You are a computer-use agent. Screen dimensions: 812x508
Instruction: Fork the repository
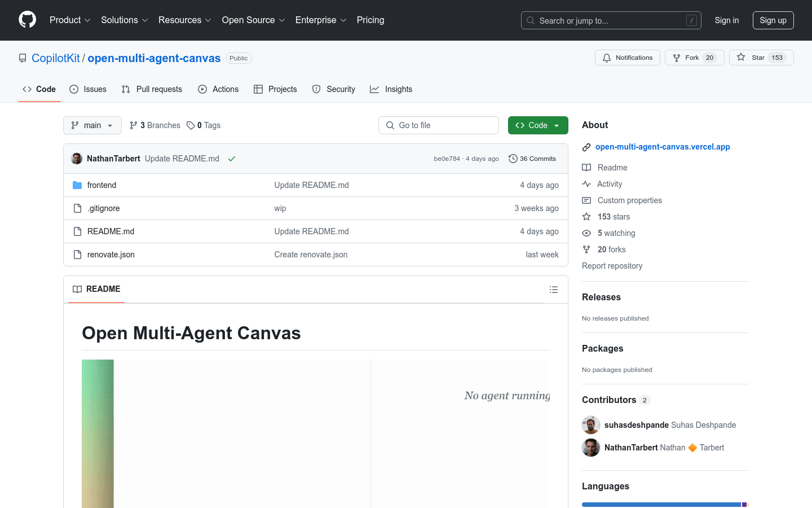(x=686, y=58)
